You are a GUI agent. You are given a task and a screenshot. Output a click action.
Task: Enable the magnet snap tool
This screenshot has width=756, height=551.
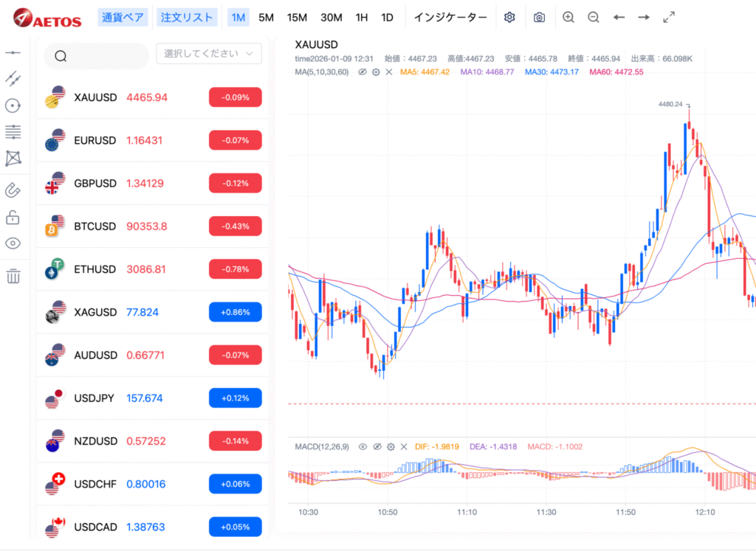tap(13, 190)
